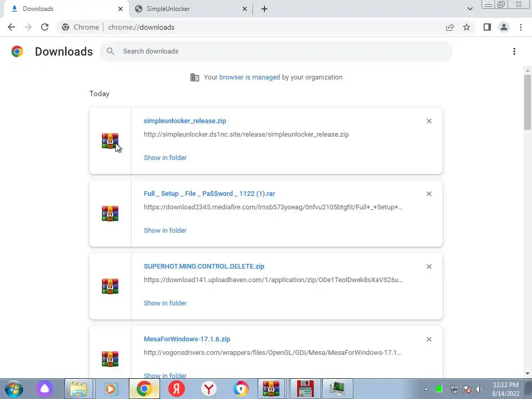Remove Full _ Setup rar entry from list
Image resolution: width=532 pixels, height=399 pixels.
pyautogui.click(x=429, y=194)
